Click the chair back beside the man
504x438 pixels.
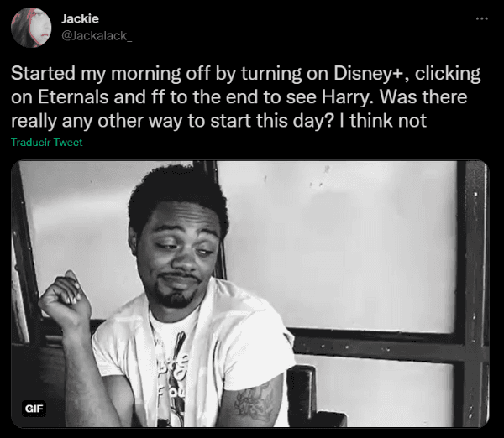click(x=302, y=394)
